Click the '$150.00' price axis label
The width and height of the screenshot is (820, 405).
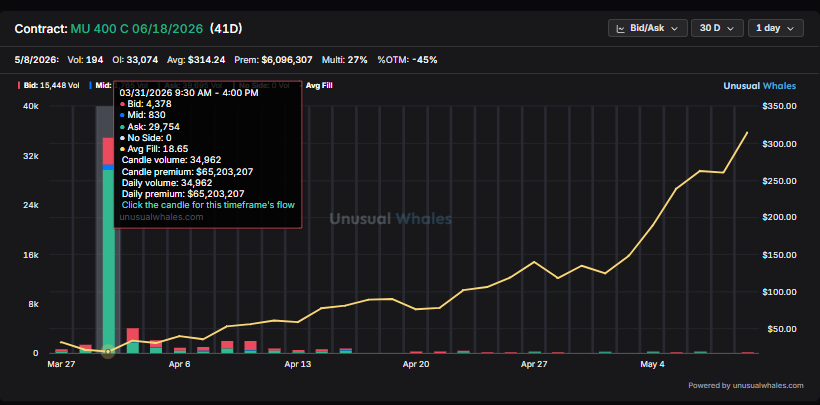point(779,255)
